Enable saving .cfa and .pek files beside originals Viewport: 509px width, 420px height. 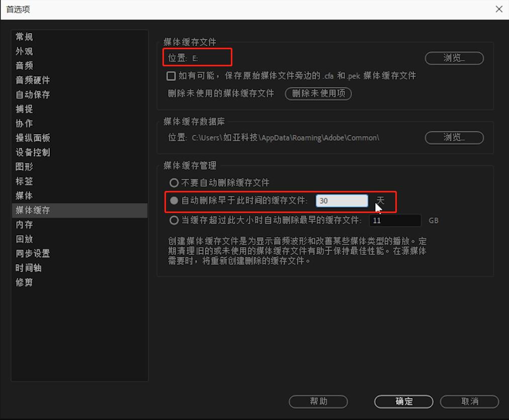(x=172, y=76)
